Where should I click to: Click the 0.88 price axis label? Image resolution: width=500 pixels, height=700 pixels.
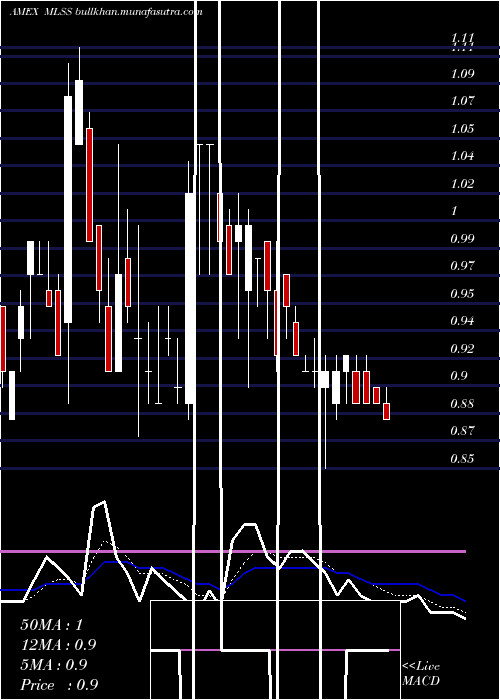coord(462,403)
